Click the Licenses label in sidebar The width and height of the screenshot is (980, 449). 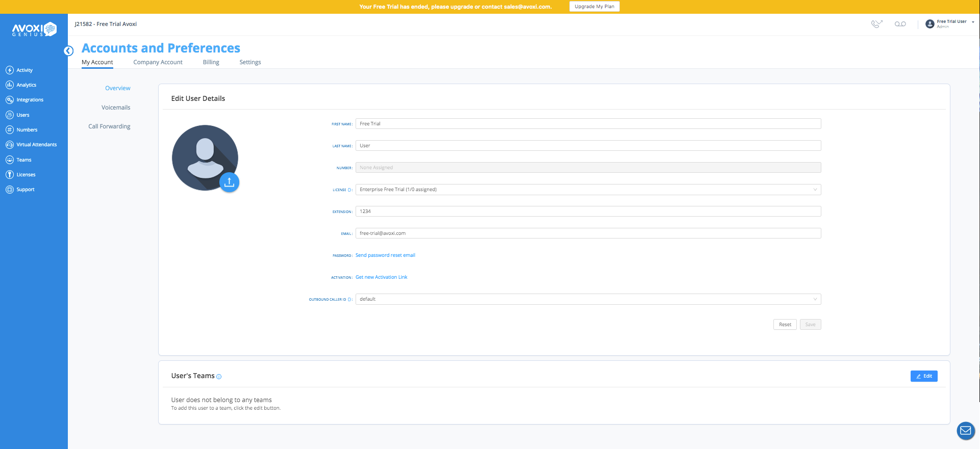tap(26, 175)
